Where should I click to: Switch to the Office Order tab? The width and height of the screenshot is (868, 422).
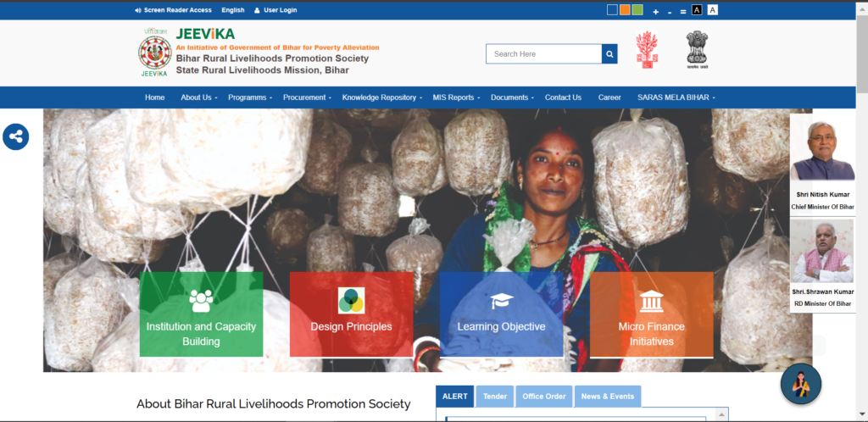point(544,397)
